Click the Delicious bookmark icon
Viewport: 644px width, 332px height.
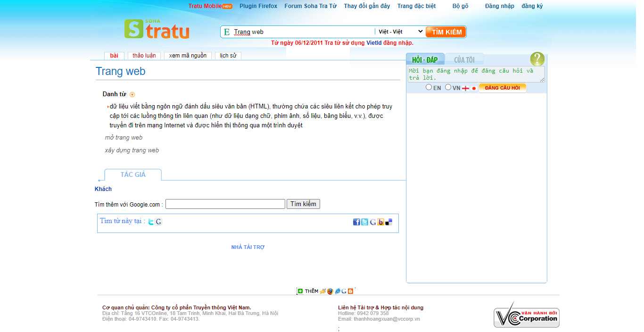click(x=388, y=221)
